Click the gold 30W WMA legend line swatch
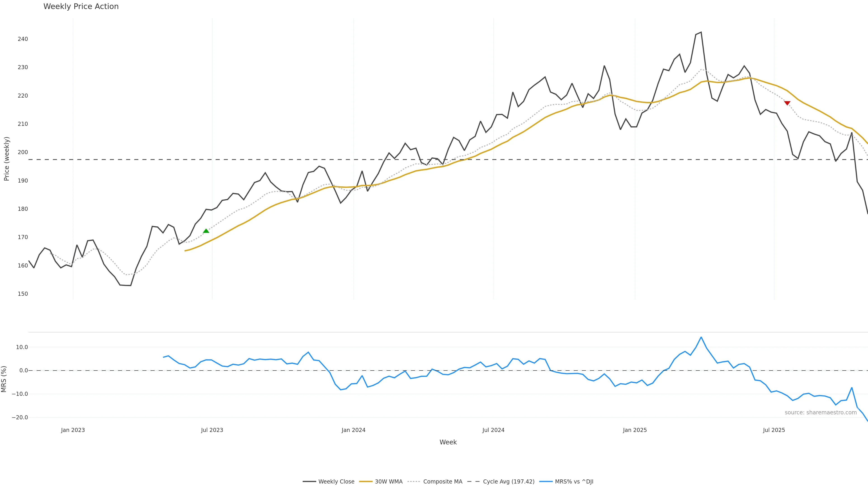 coord(366,482)
